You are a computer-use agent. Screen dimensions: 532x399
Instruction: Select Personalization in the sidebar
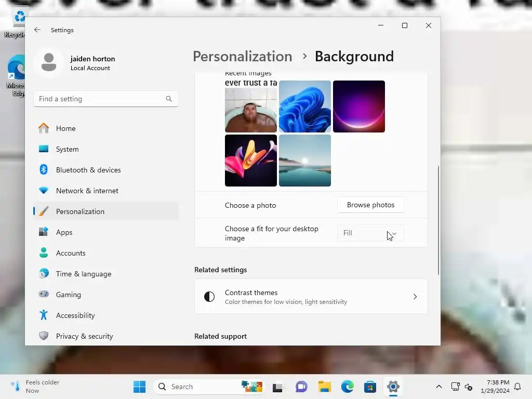[106, 211]
